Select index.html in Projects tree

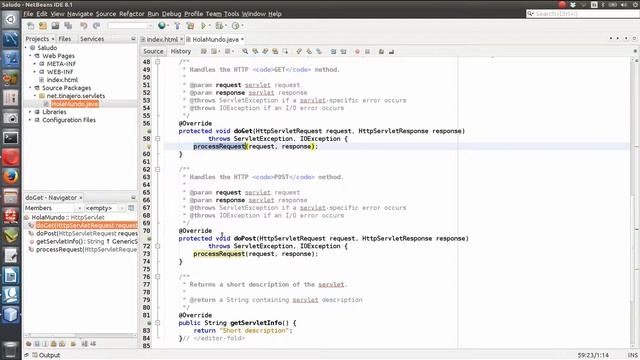(62, 80)
